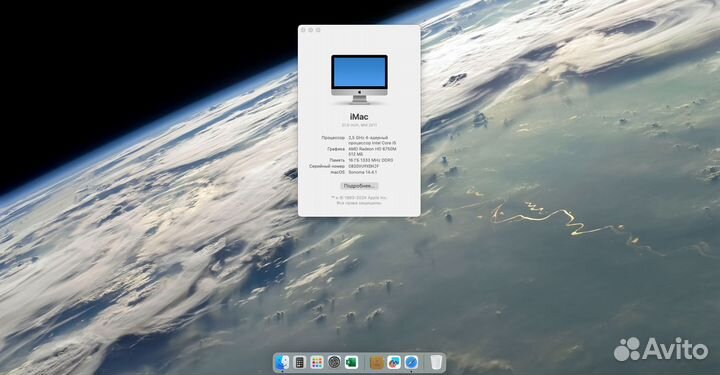Viewport: 720px width, 375px height.
Task: Click the Intel Core i5 processor value
Action: tap(372, 140)
